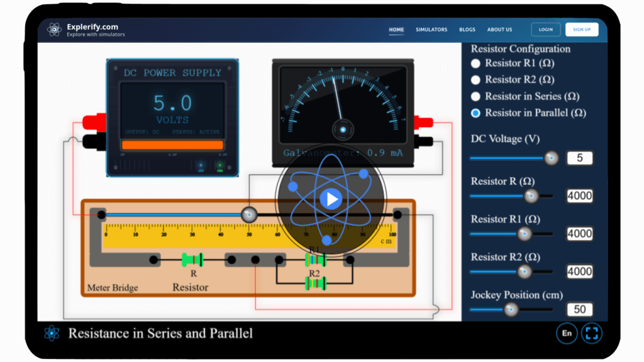The image size is (644, 362).
Task: Click the Explerify.com atom logo
Action: click(53, 28)
